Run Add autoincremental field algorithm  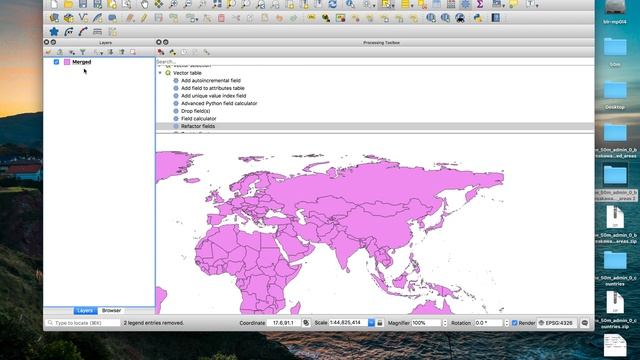(211, 81)
